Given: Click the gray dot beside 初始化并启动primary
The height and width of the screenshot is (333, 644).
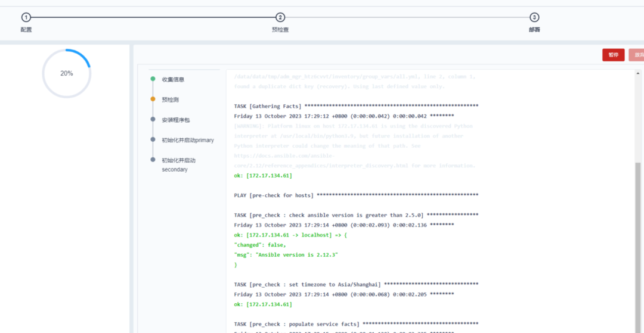Looking at the screenshot, I should (x=153, y=140).
